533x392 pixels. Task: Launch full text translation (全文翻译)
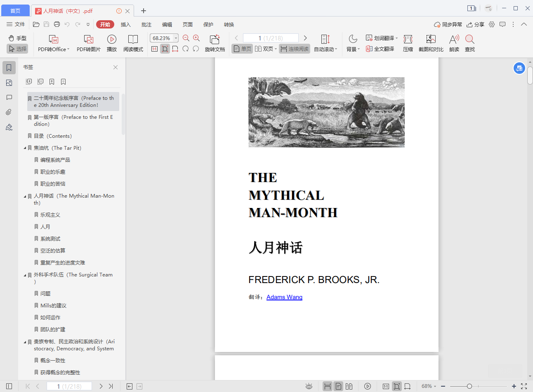380,49
